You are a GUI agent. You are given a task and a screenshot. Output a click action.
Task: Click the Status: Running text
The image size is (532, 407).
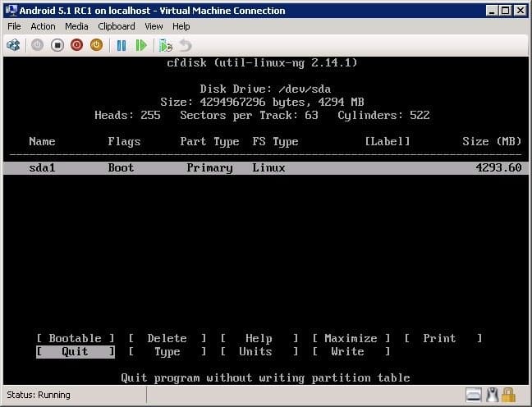39,396
